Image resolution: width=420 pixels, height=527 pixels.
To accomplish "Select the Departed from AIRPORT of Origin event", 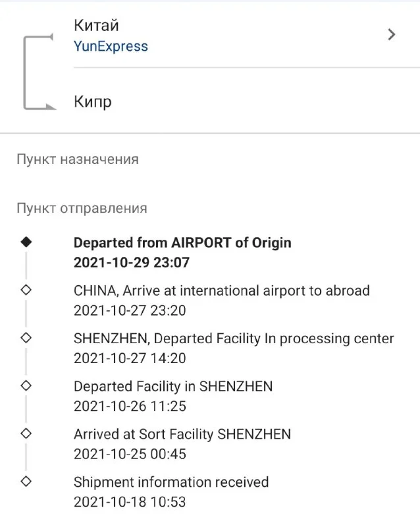I will pos(182,242).
